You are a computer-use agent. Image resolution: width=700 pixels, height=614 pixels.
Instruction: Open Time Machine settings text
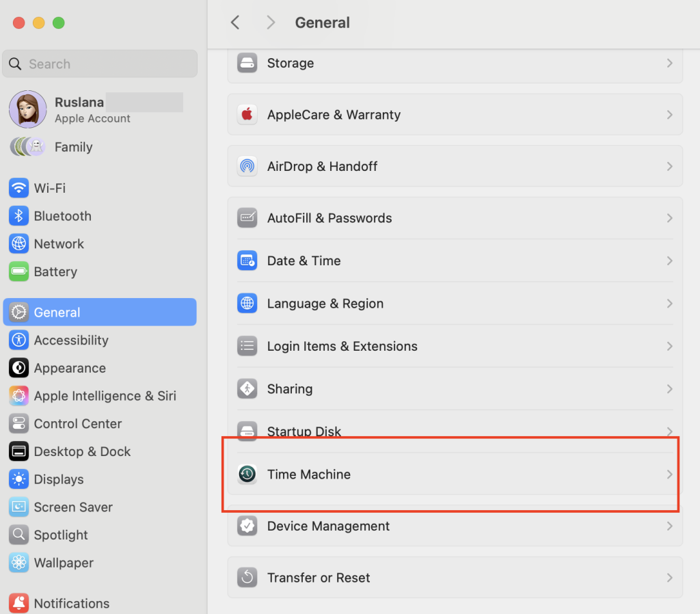309,475
